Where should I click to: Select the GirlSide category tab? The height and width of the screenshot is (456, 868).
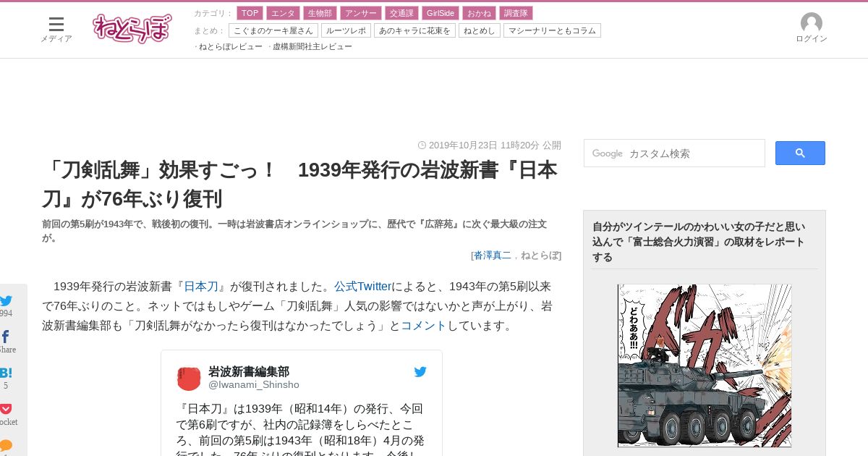[441, 13]
